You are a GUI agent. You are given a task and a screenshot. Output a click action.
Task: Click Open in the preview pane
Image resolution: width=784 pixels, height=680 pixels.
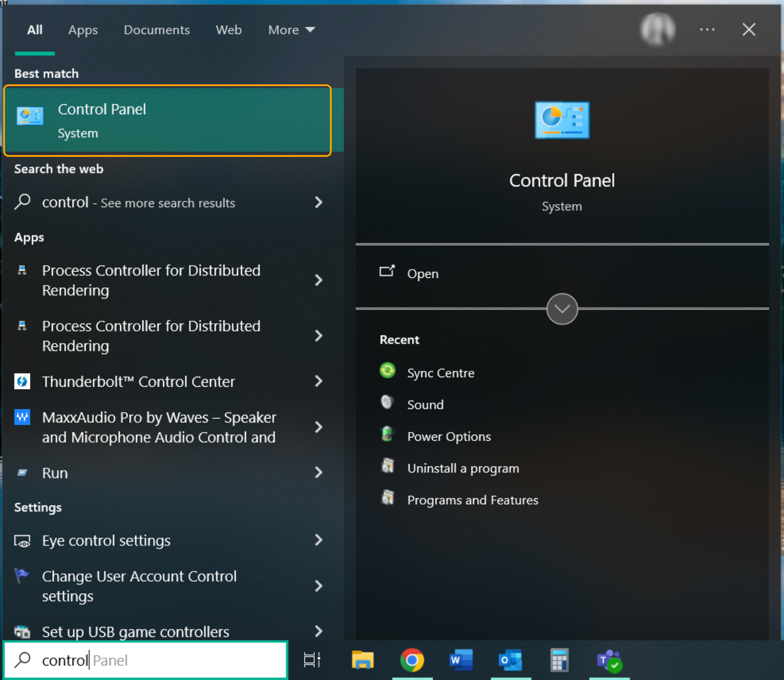coord(423,273)
